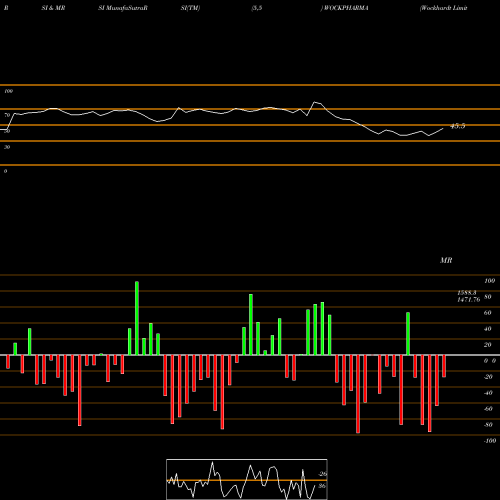The width and height of the screenshot is (500, 500).
Task: Click the -40 label on the MR right axis
Action: click(488, 393)
